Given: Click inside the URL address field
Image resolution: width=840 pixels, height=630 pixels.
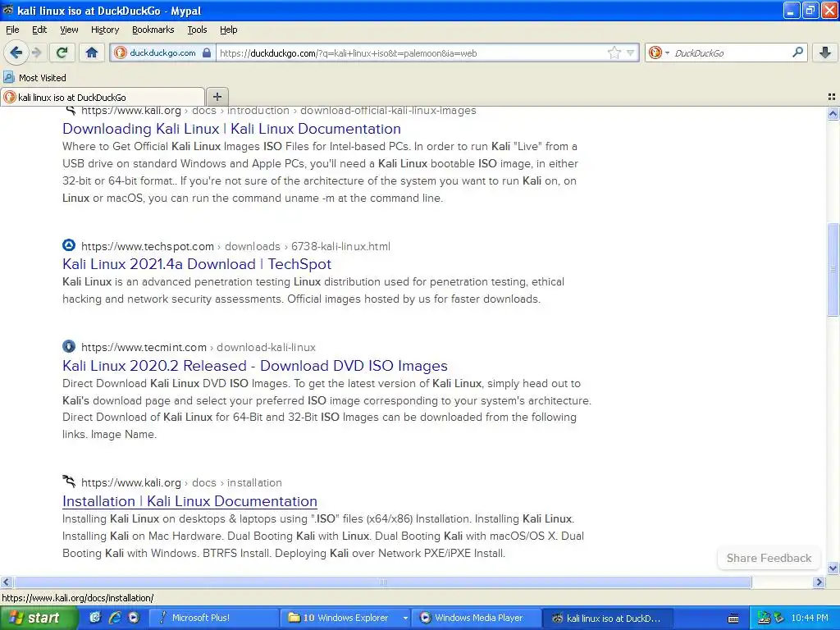Looking at the screenshot, I should click(x=413, y=52).
